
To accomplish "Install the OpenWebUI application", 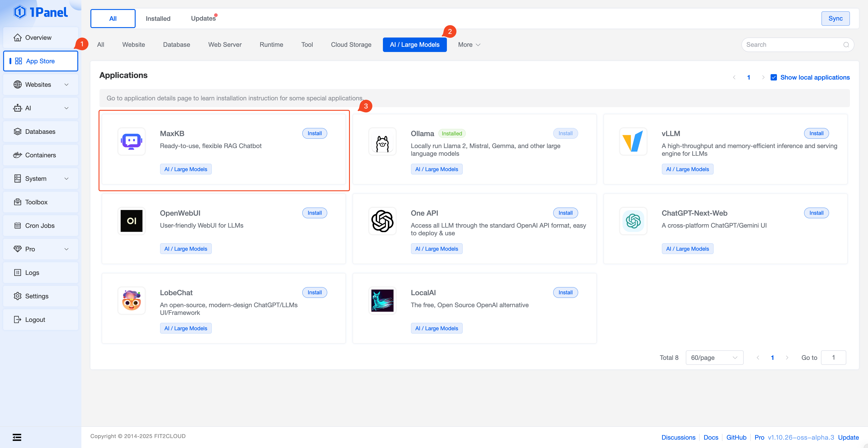I will point(314,213).
